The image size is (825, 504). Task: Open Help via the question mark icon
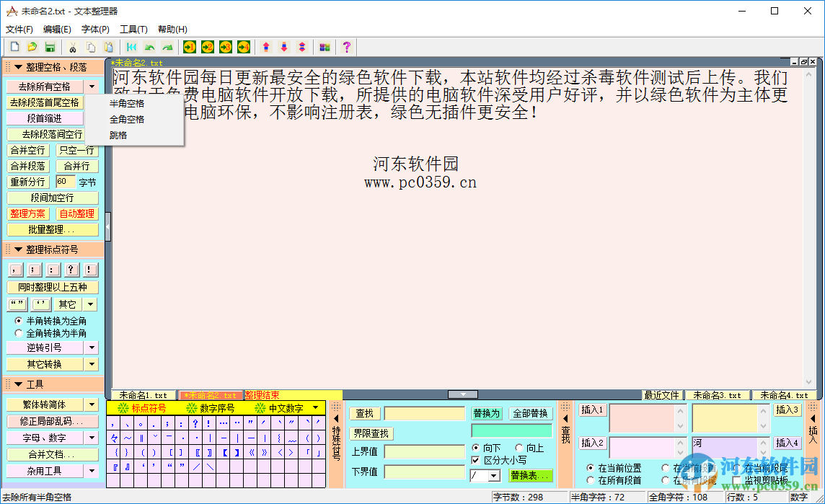click(346, 46)
